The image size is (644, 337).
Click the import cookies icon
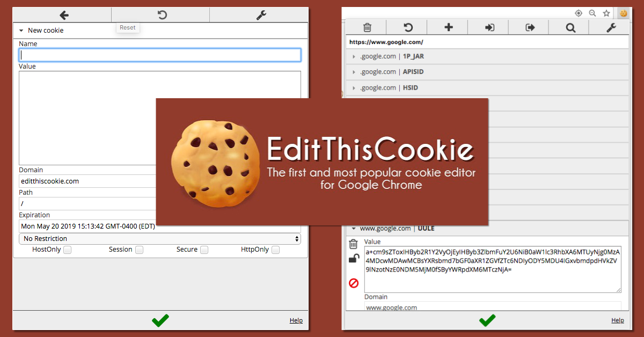(x=489, y=27)
